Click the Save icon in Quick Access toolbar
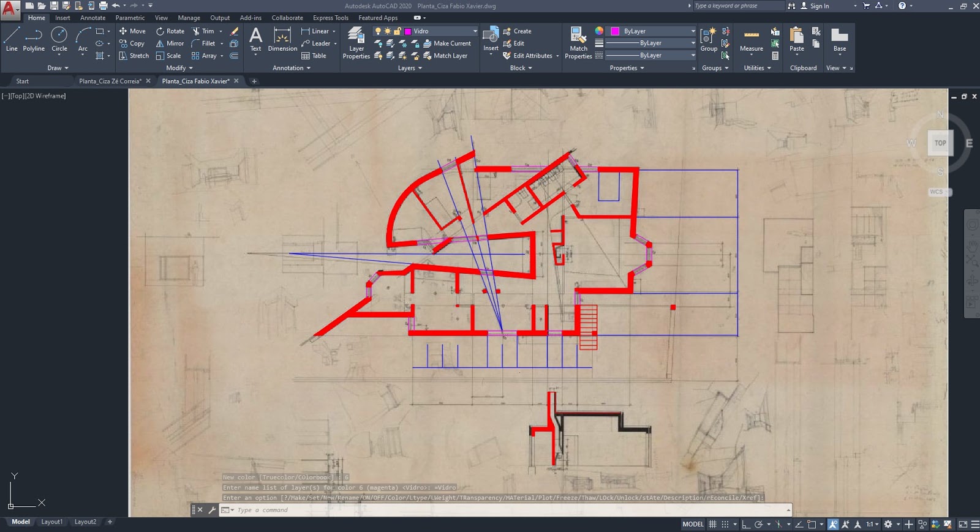Viewport: 980px width, 532px height. pos(54,6)
